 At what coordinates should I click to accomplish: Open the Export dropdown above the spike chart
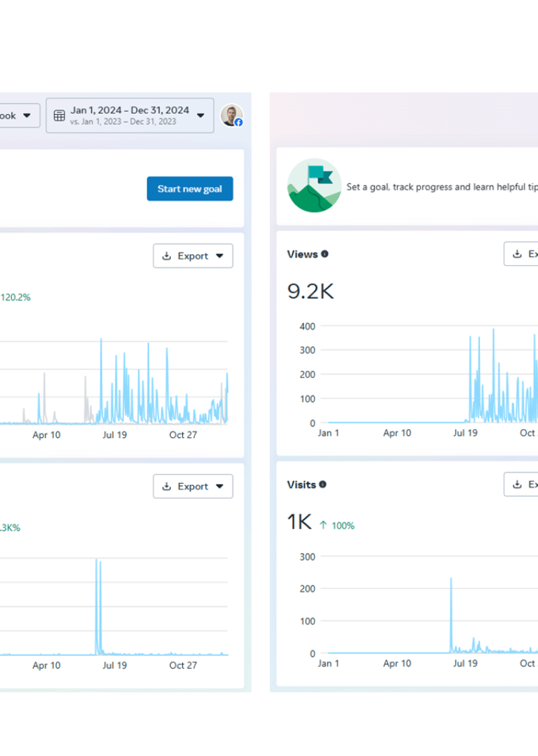193,486
